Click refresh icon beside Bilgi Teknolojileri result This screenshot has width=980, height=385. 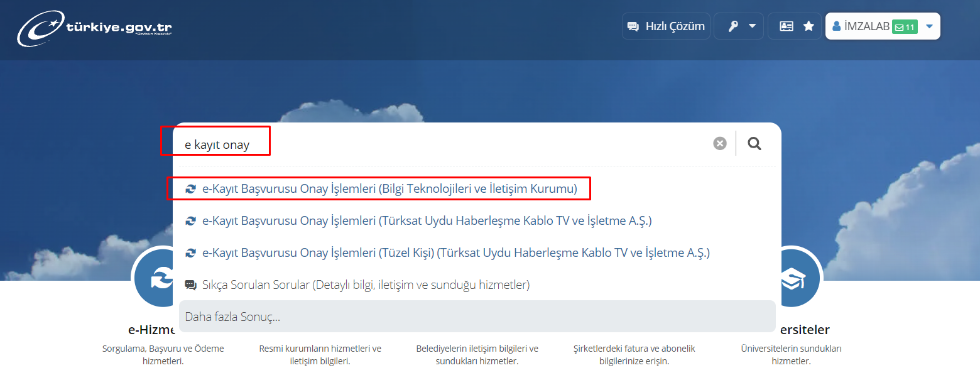point(190,188)
